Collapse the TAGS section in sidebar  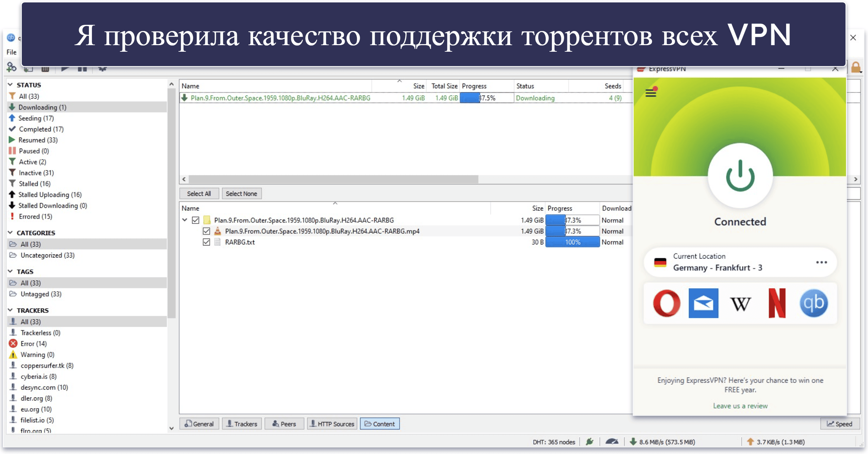pyautogui.click(x=10, y=271)
